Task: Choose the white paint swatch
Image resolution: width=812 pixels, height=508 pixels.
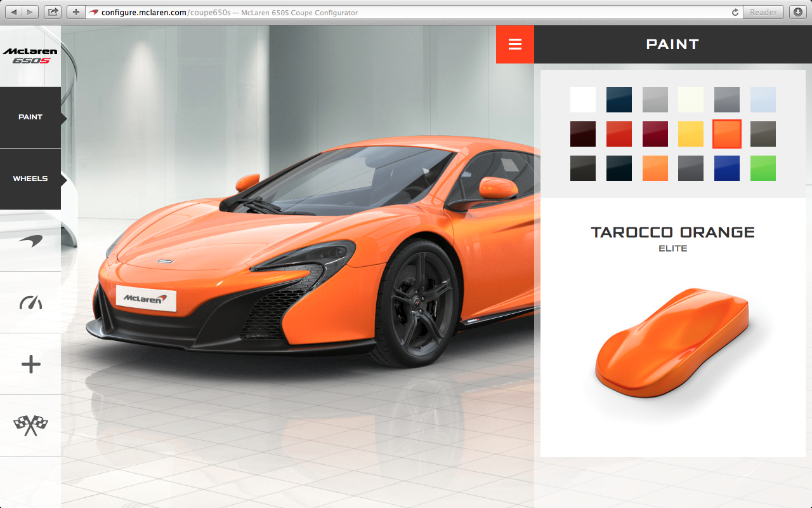Action: pos(583,100)
